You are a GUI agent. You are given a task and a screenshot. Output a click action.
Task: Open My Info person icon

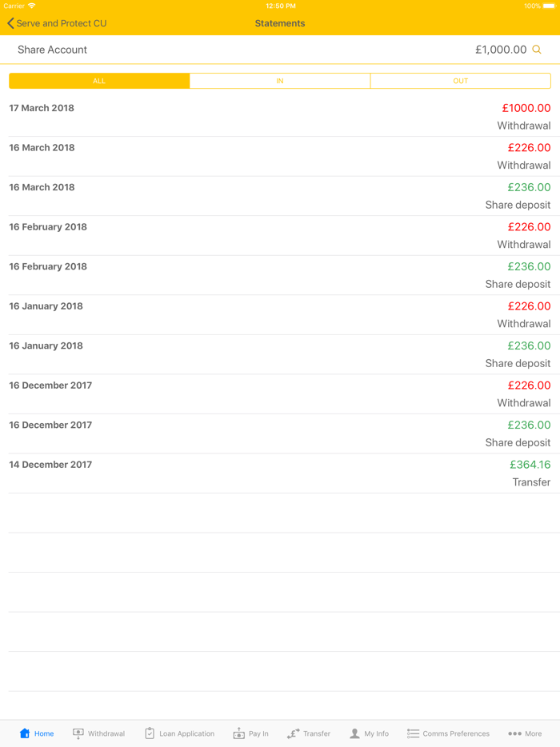tap(354, 733)
